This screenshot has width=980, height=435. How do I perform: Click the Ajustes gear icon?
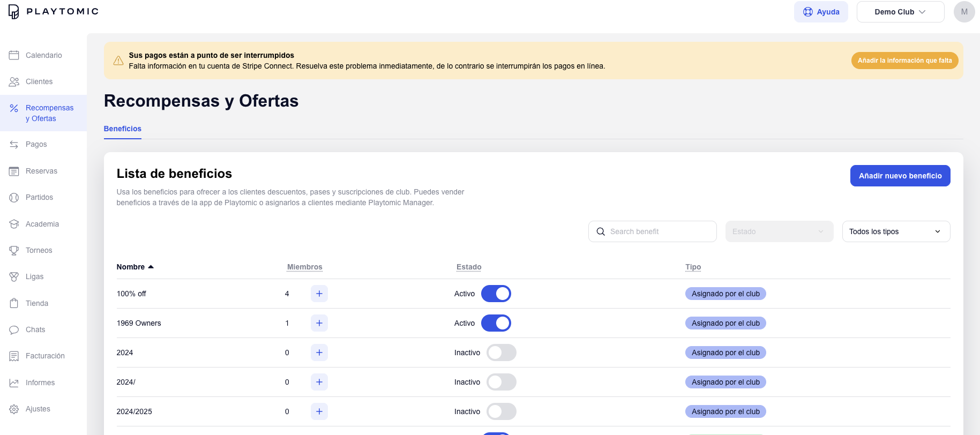14,409
